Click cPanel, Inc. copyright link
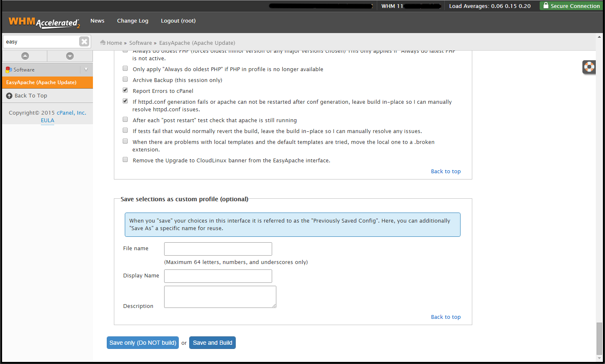The width and height of the screenshot is (605, 364). pos(72,113)
